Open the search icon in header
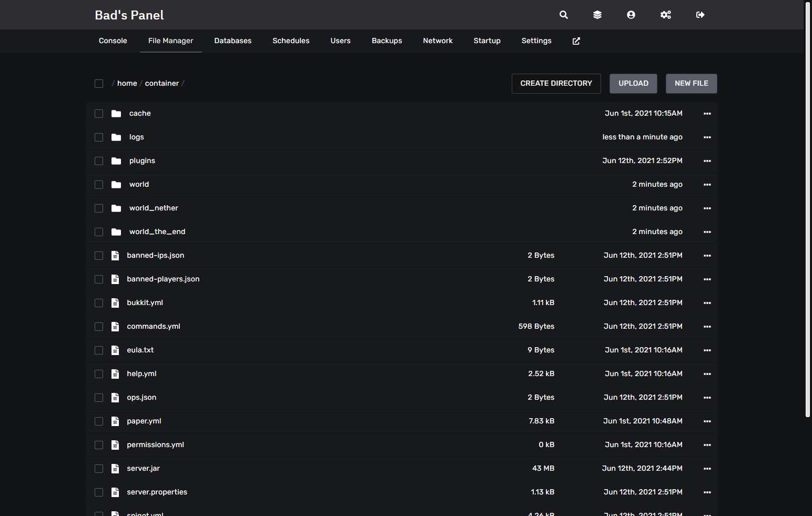Screen dimensions: 812x516 point(563,15)
